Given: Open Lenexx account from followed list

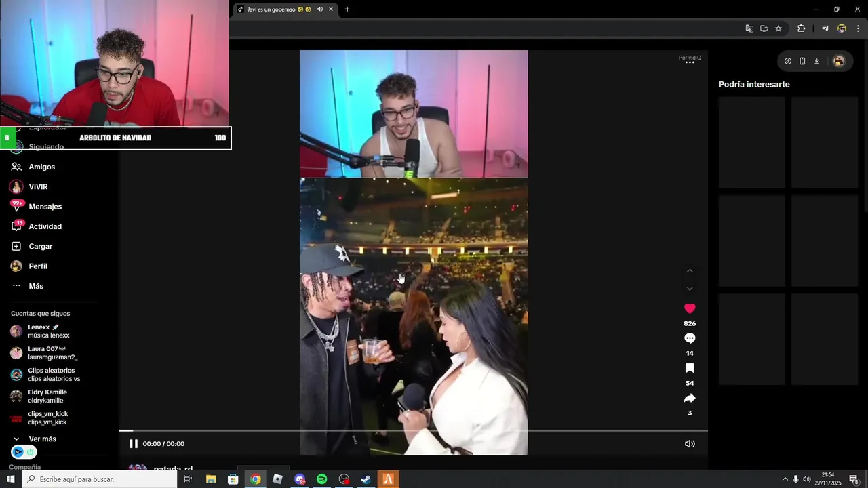Looking at the screenshot, I should [41, 331].
